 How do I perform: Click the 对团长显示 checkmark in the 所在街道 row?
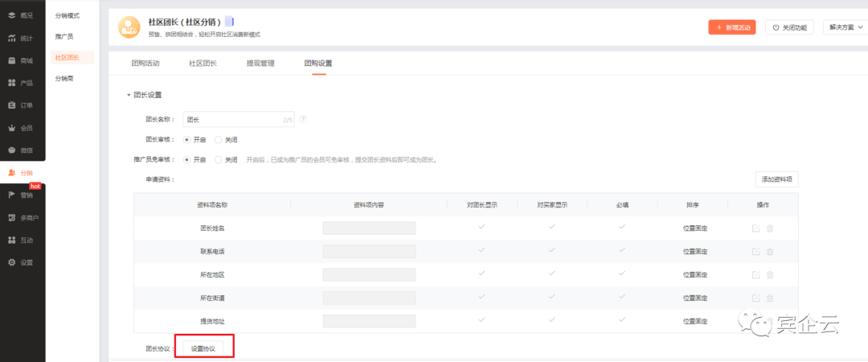click(482, 297)
